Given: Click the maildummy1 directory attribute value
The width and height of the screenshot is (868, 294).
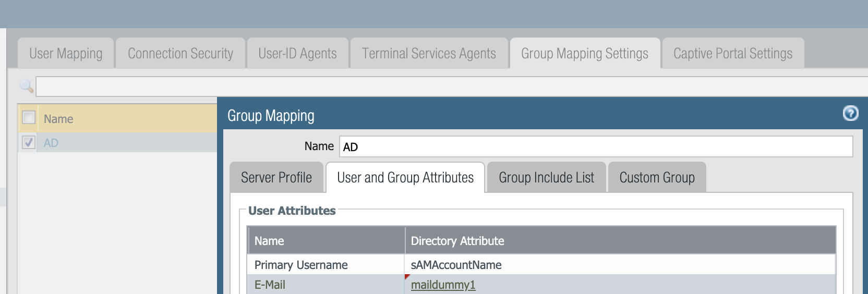Looking at the screenshot, I should (443, 285).
